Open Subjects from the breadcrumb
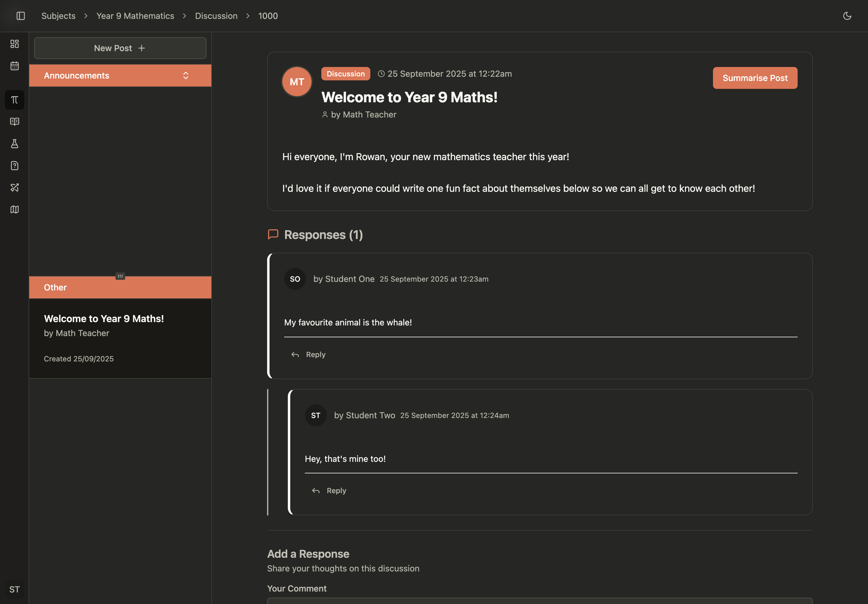 coord(58,16)
